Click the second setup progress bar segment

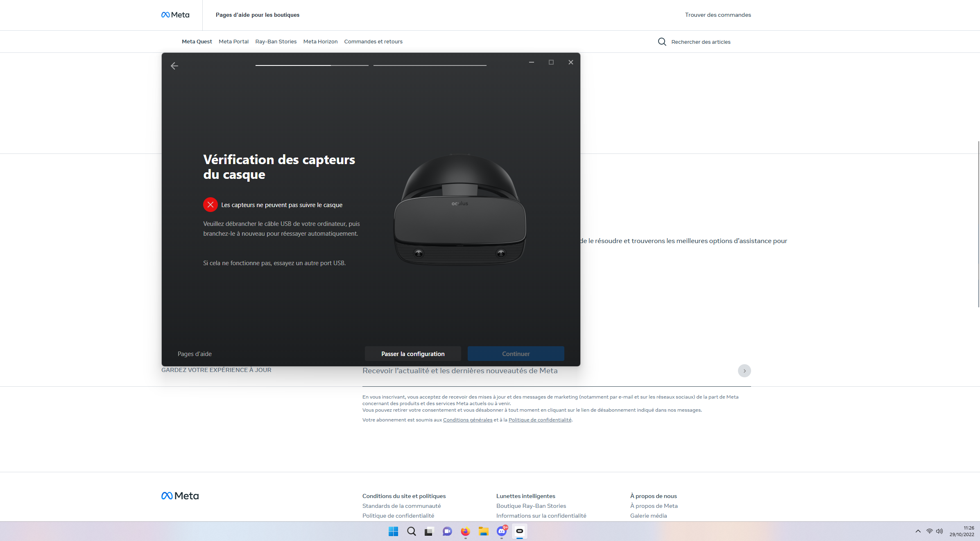430,65
